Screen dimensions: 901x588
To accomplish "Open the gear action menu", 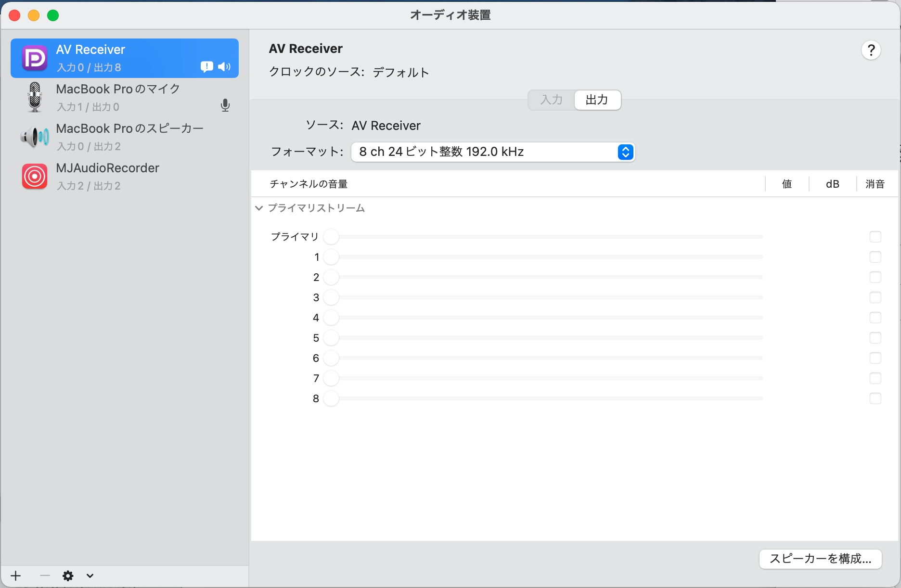I will click(x=68, y=575).
